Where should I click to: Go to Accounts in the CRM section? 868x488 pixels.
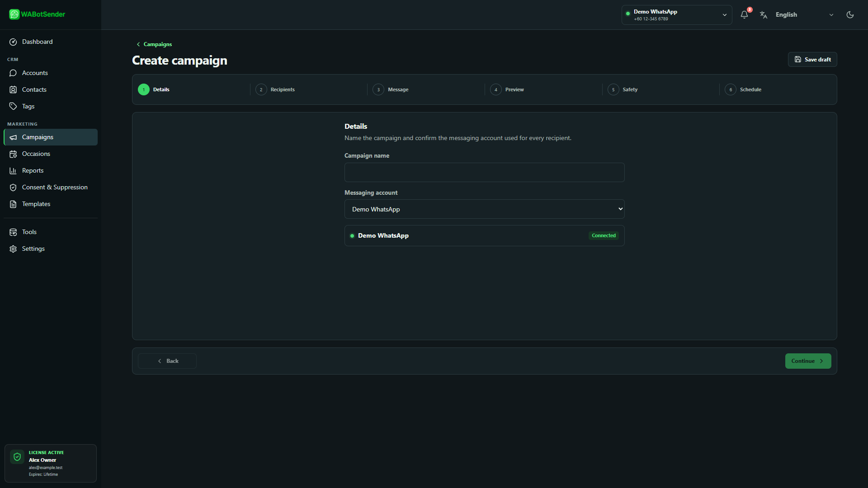51,73
